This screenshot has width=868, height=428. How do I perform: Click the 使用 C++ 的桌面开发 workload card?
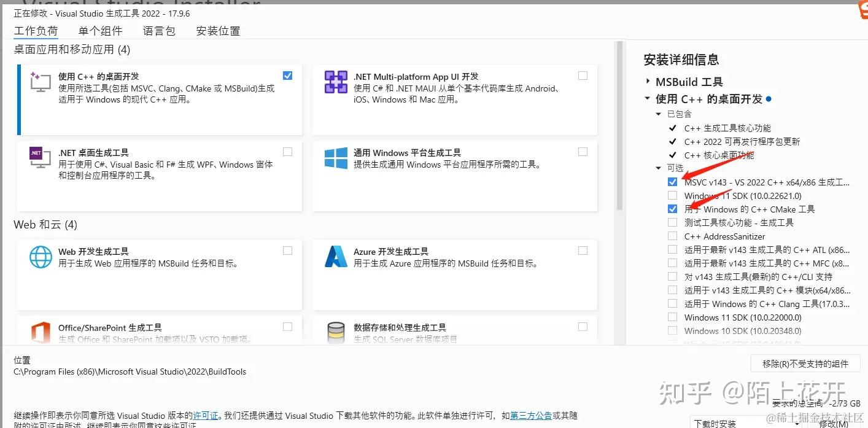(x=160, y=99)
